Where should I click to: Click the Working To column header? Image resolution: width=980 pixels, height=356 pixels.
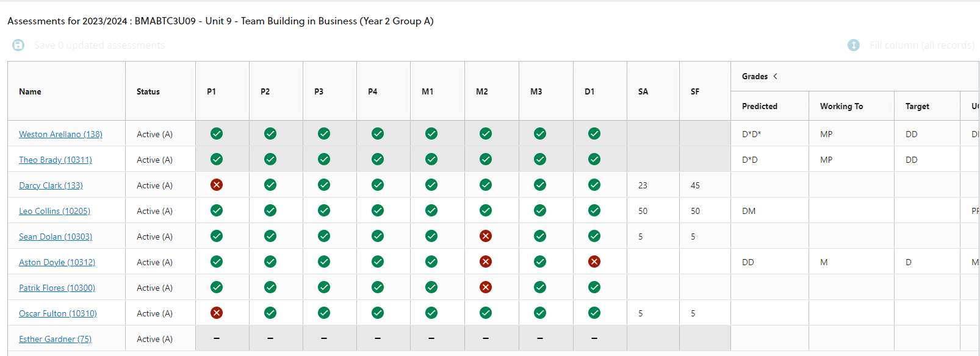coord(841,106)
